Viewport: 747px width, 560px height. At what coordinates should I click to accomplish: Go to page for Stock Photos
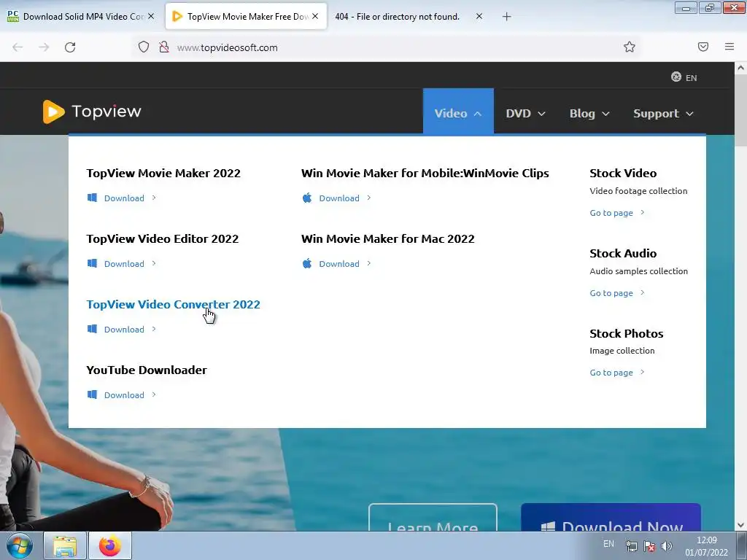click(x=611, y=373)
